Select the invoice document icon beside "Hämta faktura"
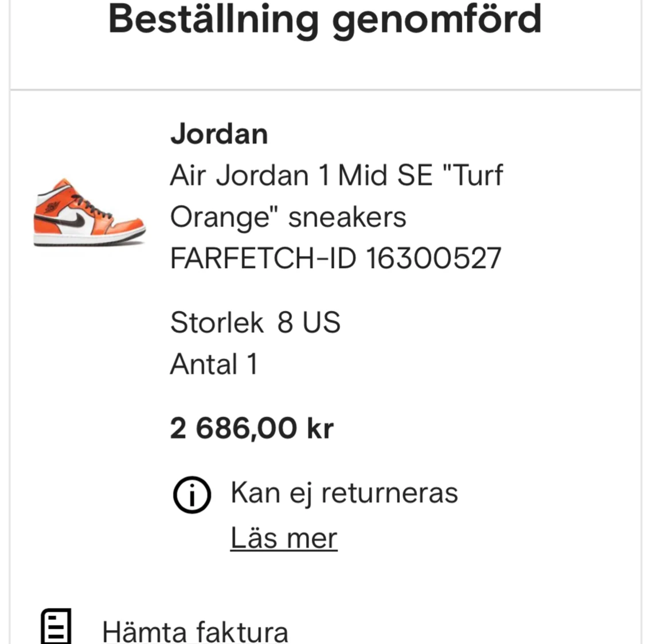Viewport: 645px width, 644px height. [x=56, y=626]
